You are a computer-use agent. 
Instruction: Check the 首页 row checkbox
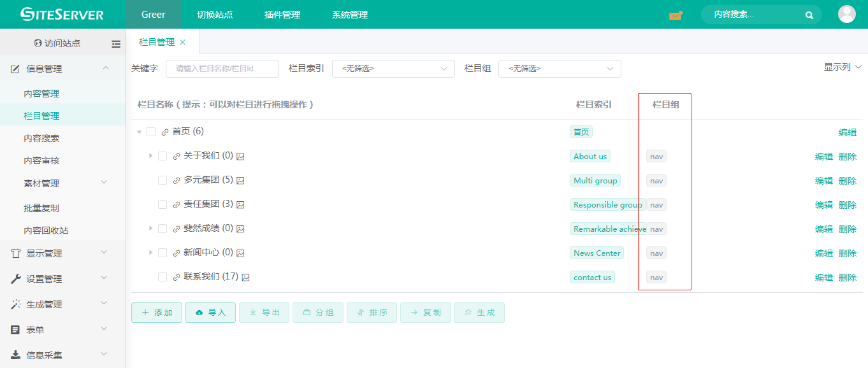(151, 132)
